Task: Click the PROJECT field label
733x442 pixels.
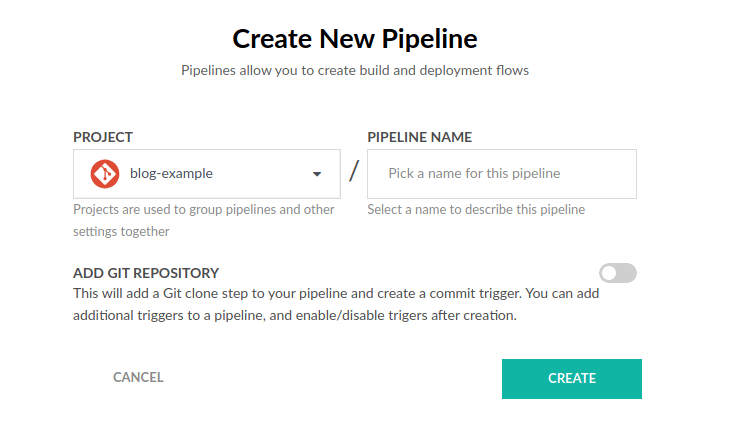Action: coord(103,137)
